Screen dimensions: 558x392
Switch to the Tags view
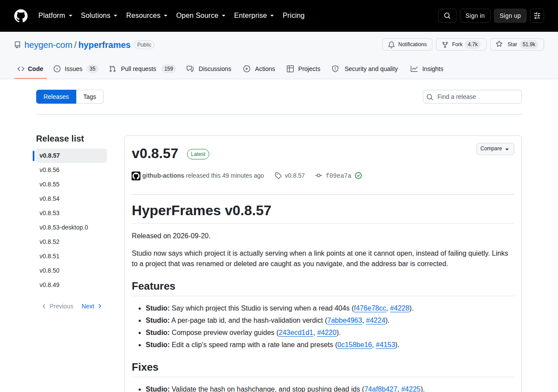click(x=90, y=97)
